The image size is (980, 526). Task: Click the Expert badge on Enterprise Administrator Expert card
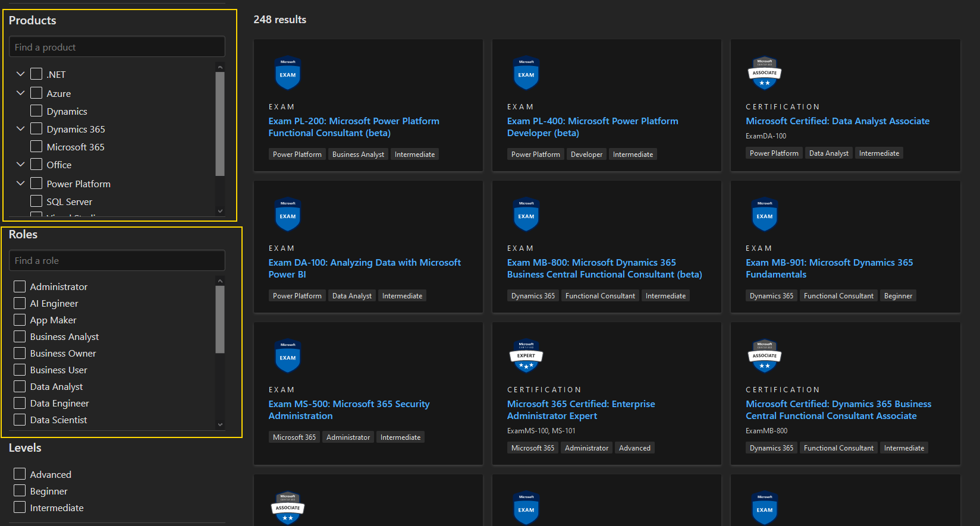(x=526, y=355)
